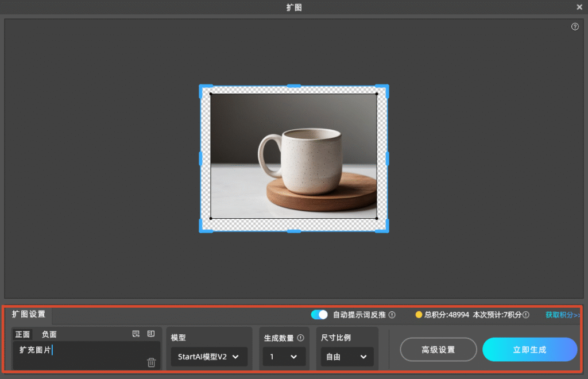
Task: Click info icon next to 本次预计:7积分
Action: (526, 315)
